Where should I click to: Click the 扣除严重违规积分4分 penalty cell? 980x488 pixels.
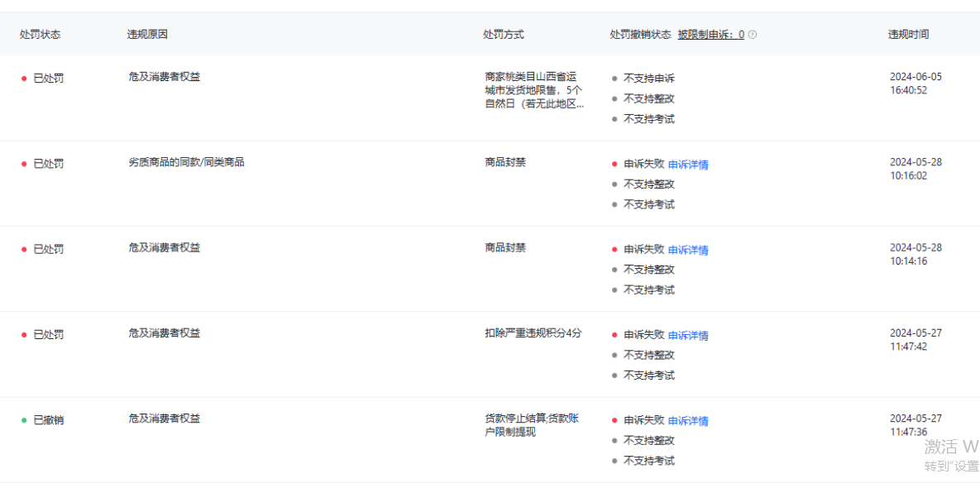pos(533,333)
